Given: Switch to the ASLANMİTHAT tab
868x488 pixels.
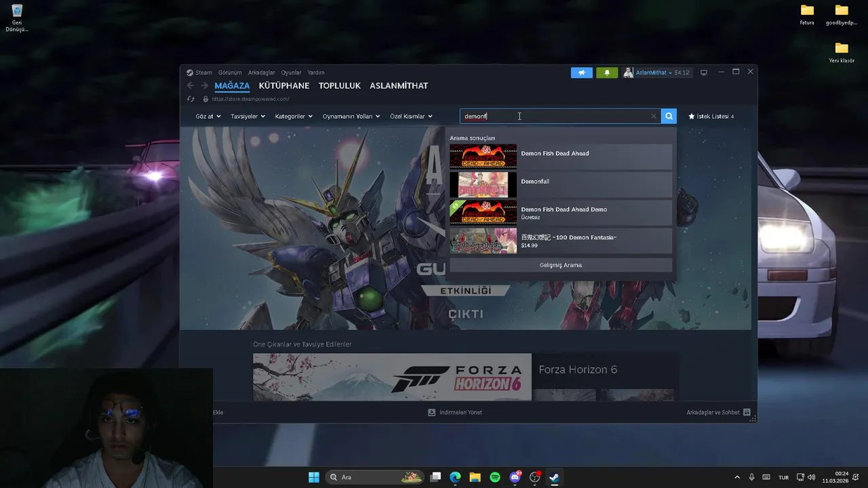Looking at the screenshot, I should [399, 86].
